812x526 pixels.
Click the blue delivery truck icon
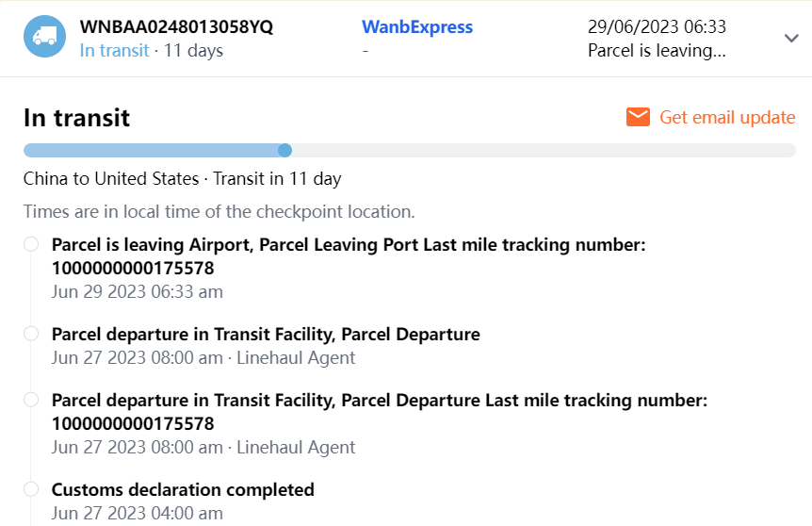click(44, 37)
